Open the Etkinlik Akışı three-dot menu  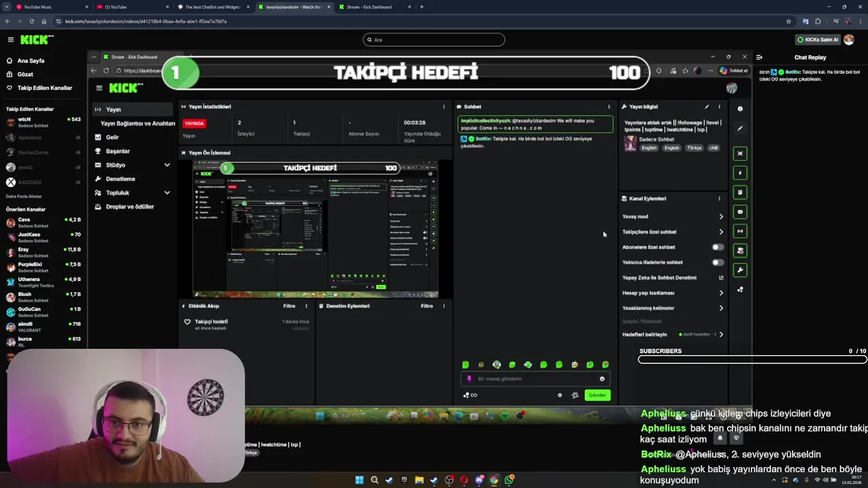point(306,306)
